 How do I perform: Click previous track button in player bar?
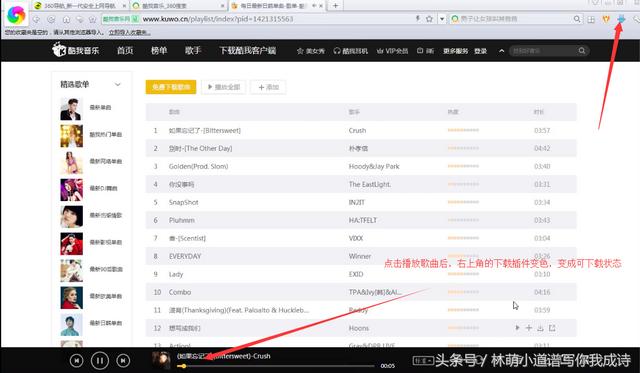click(76, 360)
